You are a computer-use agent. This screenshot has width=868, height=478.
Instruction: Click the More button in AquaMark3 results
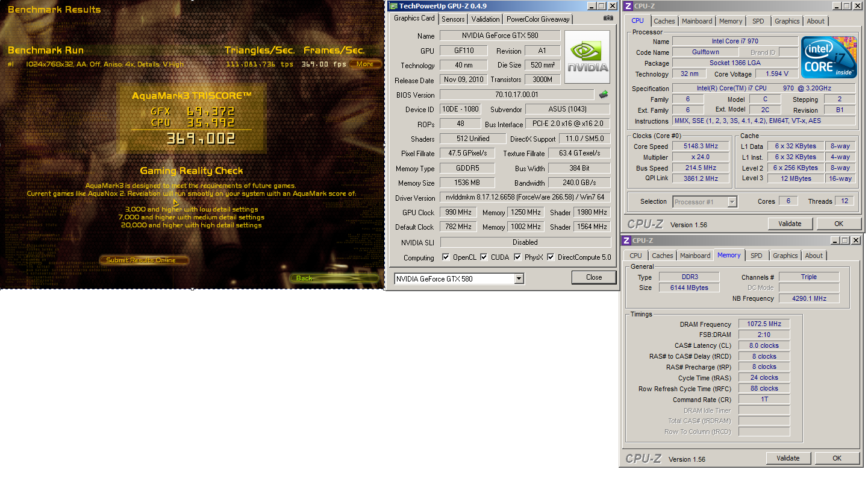(365, 64)
